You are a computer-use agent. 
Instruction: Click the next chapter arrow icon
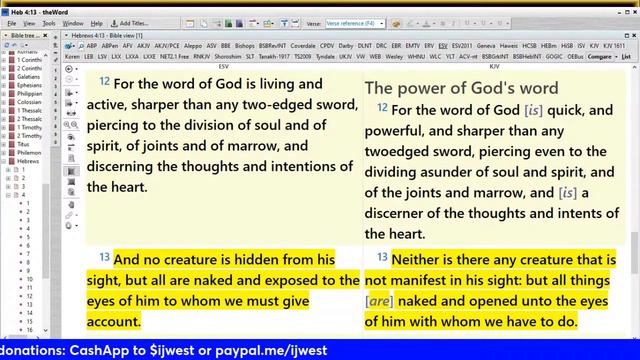pyautogui.click(x=69, y=103)
